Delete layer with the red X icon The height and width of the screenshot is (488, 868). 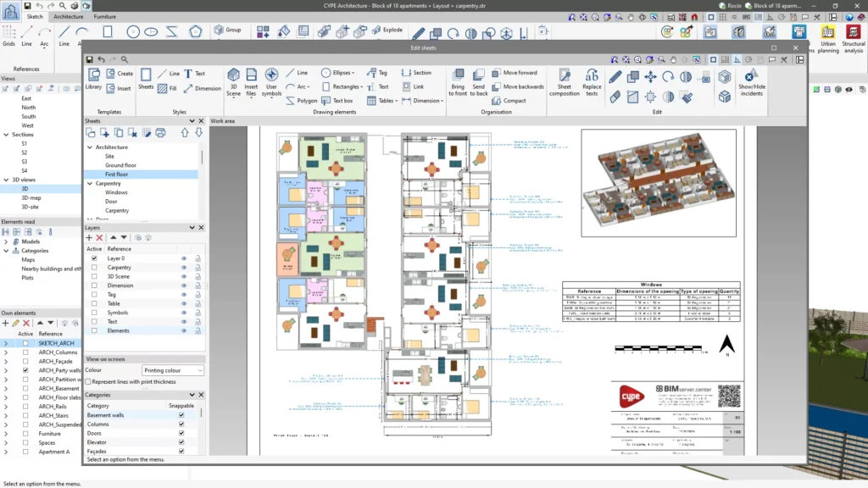tap(100, 238)
